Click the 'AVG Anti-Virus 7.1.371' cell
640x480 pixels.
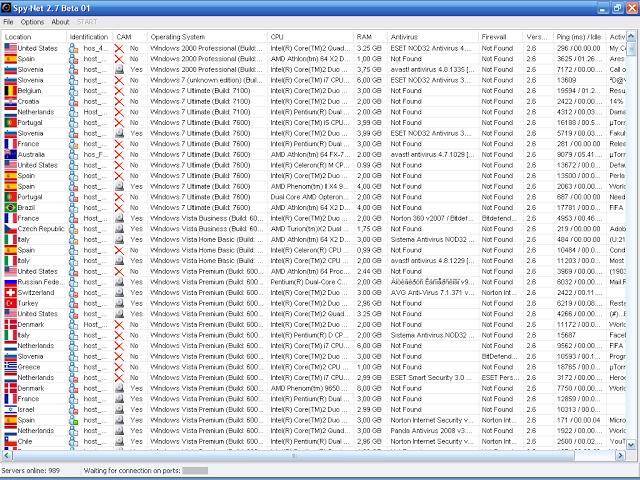(432, 292)
